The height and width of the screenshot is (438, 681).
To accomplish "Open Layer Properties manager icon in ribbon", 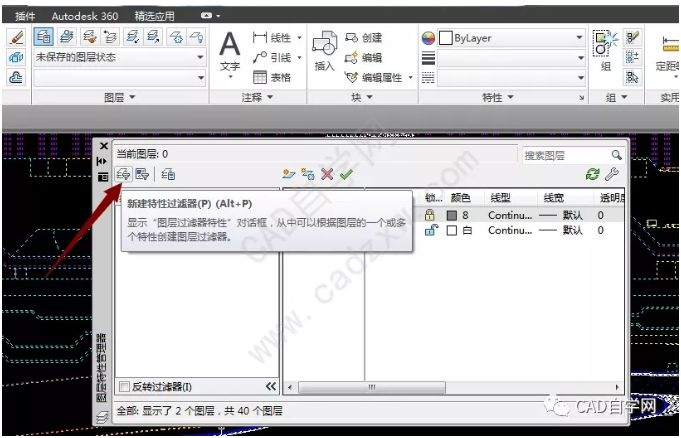I will (44, 37).
